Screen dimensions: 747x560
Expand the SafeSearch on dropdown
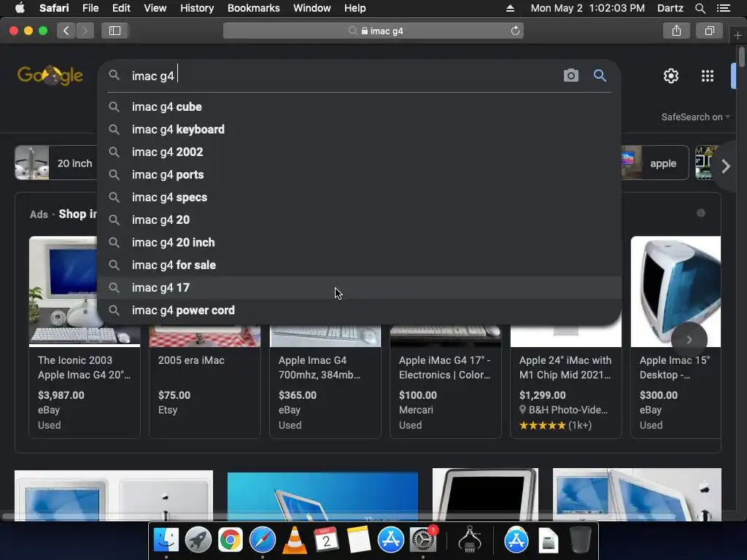pyautogui.click(x=695, y=117)
